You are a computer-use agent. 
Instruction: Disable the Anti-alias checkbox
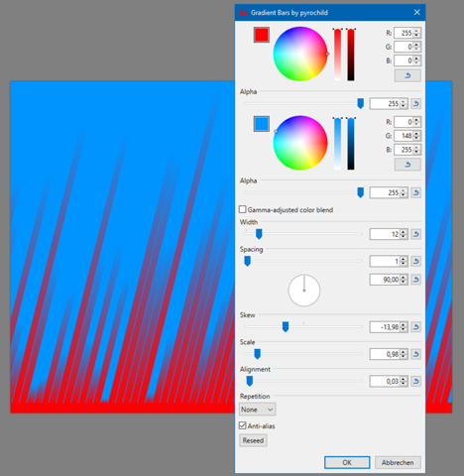coord(243,425)
